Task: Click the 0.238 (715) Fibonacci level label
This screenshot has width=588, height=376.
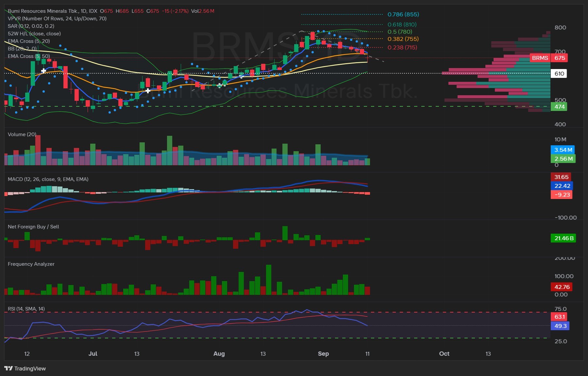Action: pyautogui.click(x=402, y=47)
